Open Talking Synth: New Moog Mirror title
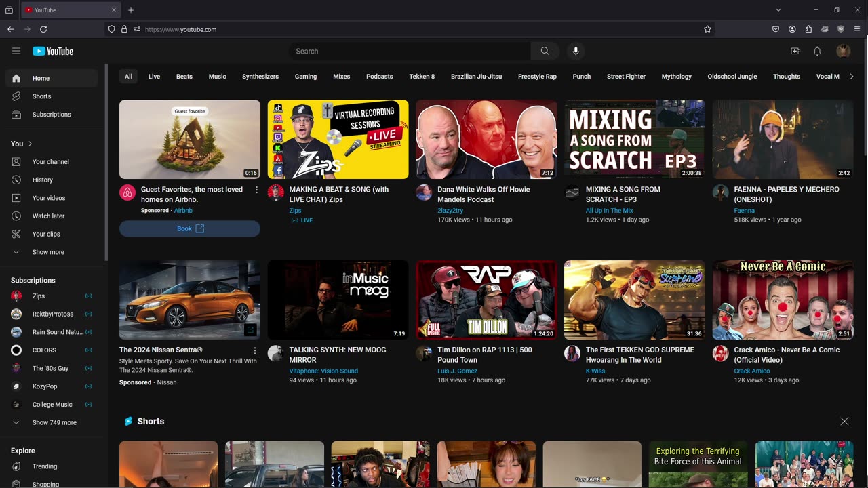This screenshot has height=488, width=868. pos(338,354)
